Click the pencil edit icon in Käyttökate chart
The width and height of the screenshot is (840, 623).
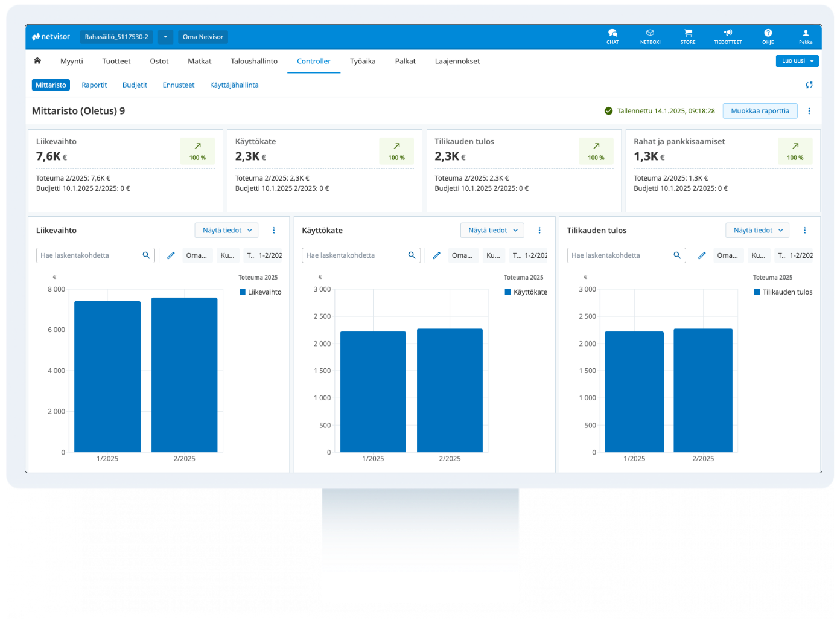pyautogui.click(x=436, y=255)
